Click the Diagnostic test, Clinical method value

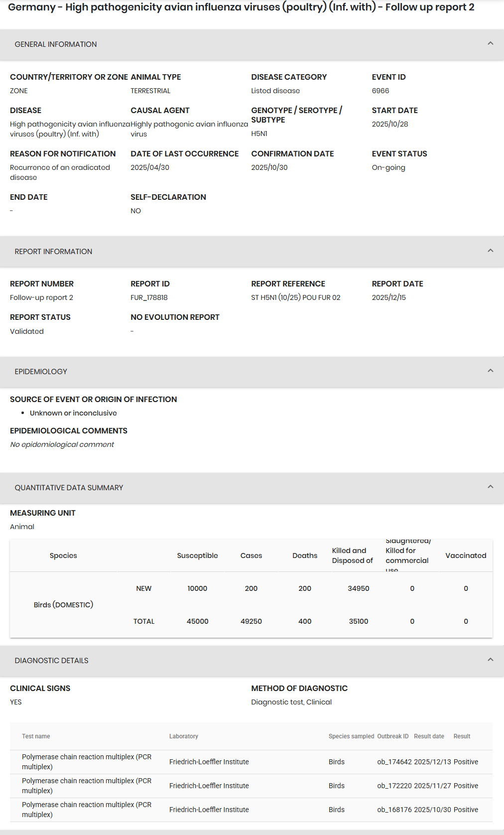291,702
